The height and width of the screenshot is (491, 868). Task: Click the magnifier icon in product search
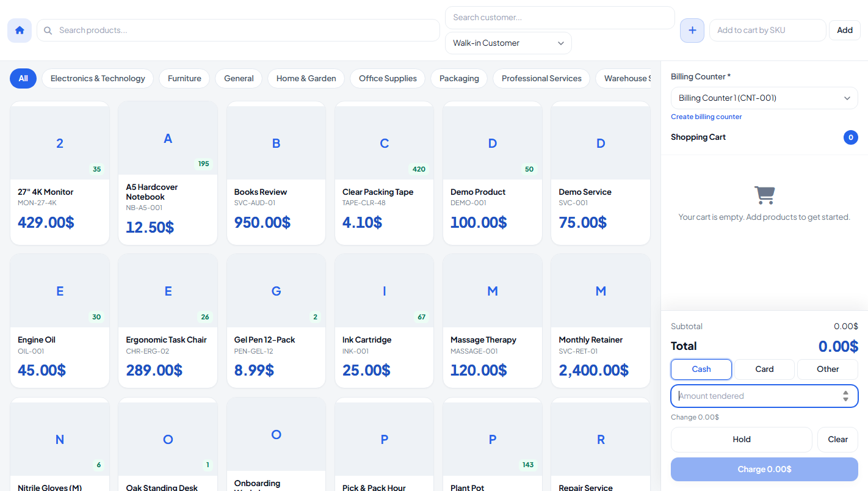point(48,30)
